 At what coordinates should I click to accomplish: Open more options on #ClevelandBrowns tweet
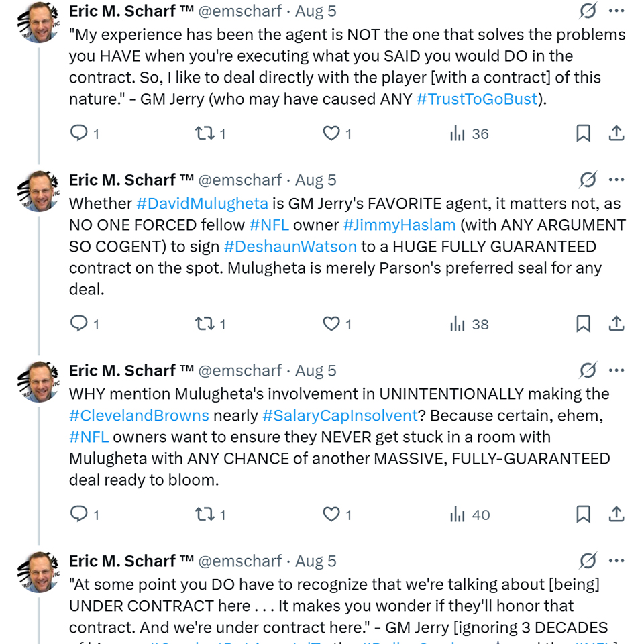[x=616, y=371]
